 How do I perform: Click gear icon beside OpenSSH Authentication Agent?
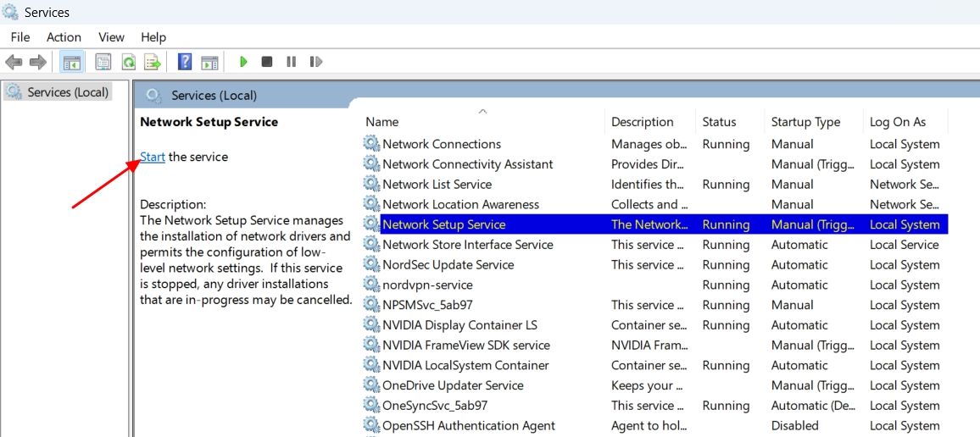pos(371,425)
